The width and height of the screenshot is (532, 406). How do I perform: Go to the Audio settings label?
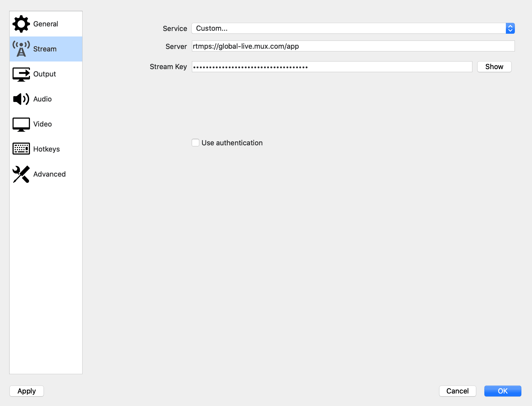click(x=42, y=99)
